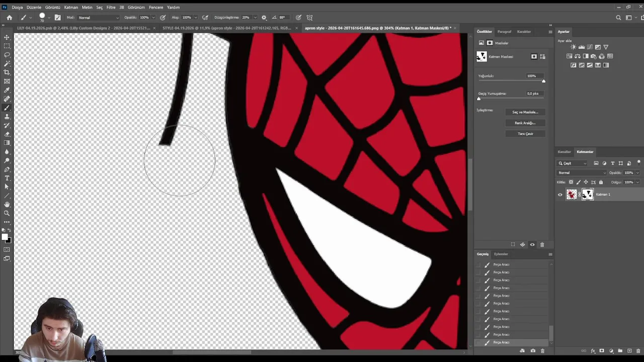Toggle pressure for opacity icon
This screenshot has height=362, width=644.
pos(163,18)
